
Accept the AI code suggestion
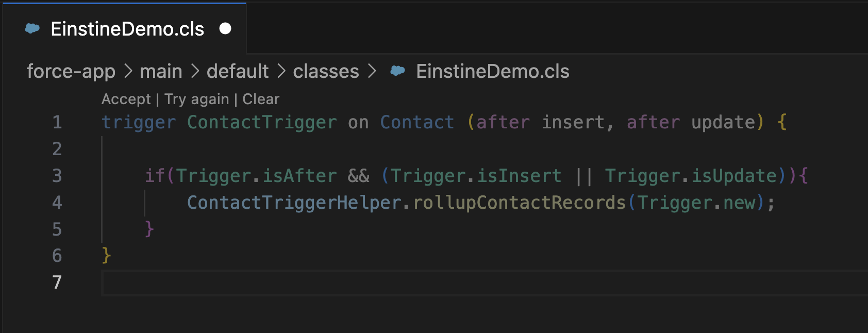(126, 98)
